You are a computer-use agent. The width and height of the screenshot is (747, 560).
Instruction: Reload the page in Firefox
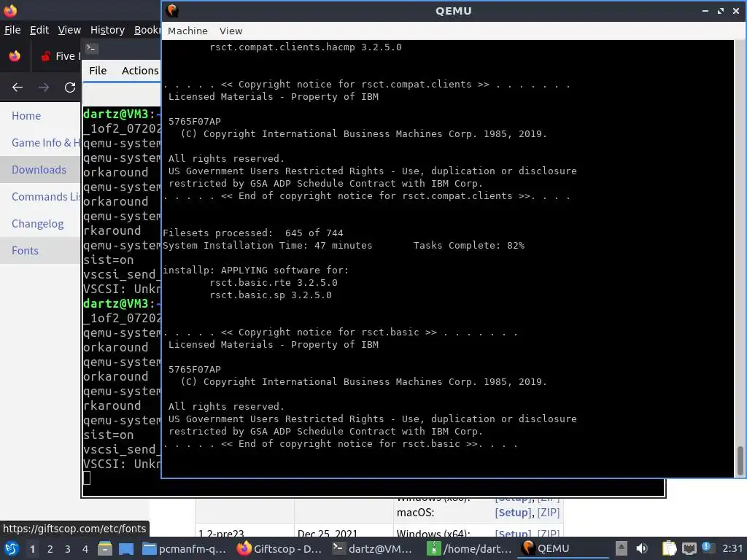coord(70,87)
